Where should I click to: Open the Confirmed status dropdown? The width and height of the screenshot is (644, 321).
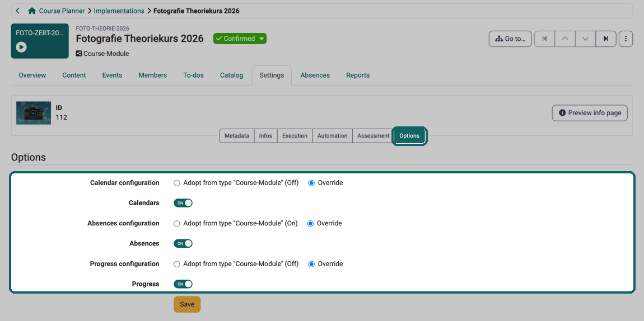pyautogui.click(x=240, y=39)
